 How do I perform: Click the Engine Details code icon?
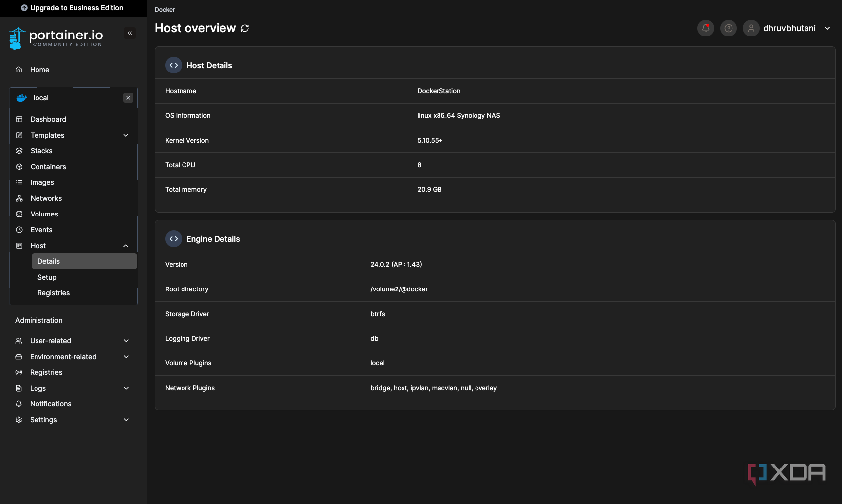pos(174,239)
